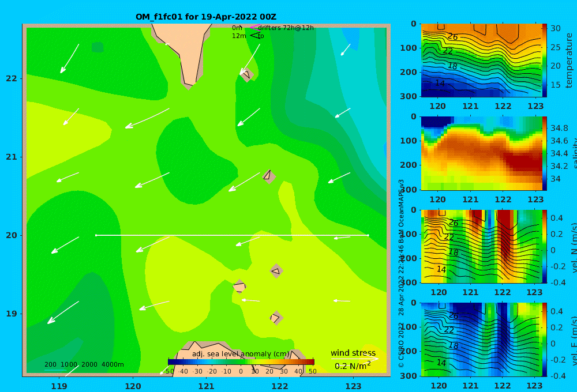Viewport: 577px width, 392px height.
Task: Click longitude label 119 on the main map
Action: click(x=59, y=386)
